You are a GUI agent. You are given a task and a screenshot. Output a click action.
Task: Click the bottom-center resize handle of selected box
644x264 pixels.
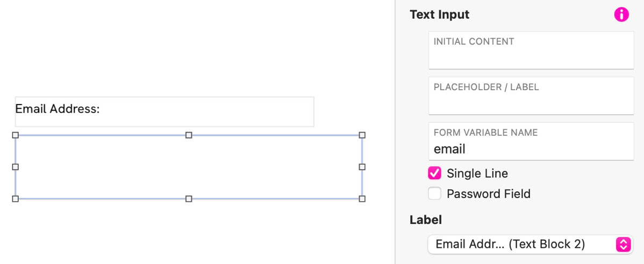point(189,199)
